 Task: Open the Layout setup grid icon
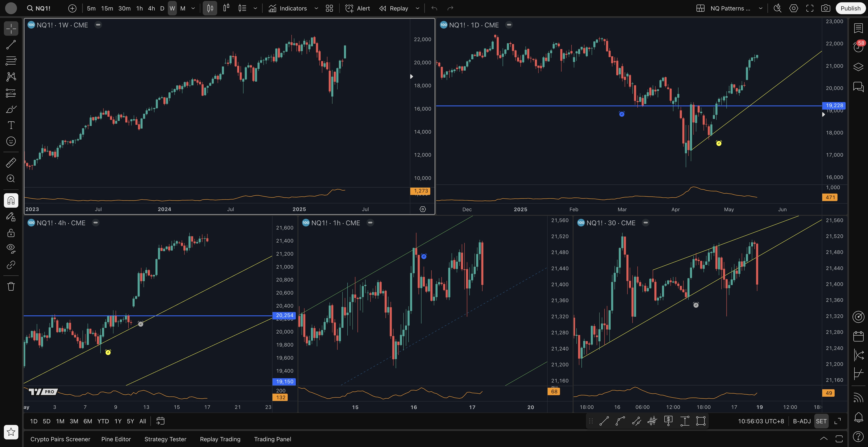tap(701, 8)
